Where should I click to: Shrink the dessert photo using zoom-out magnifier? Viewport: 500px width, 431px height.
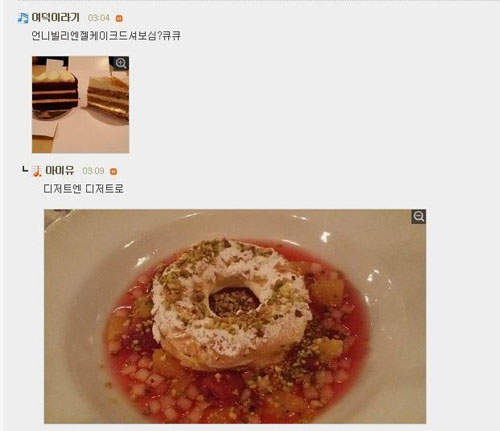click(x=418, y=216)
